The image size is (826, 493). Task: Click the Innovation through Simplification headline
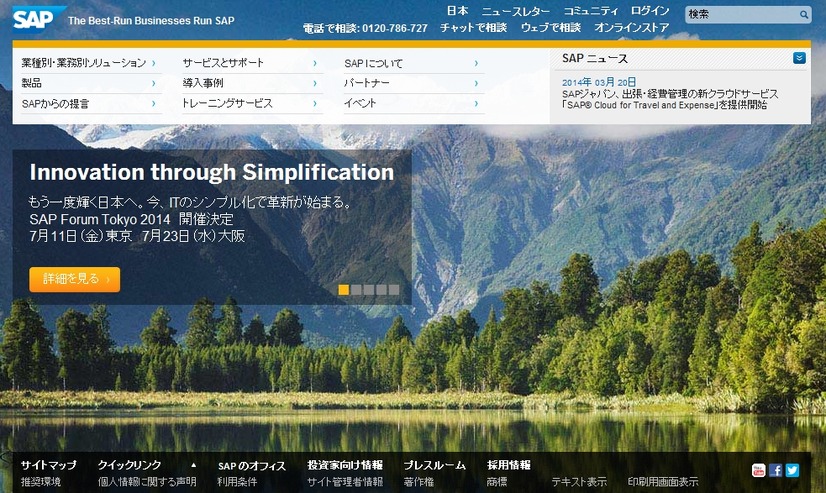tap(212, 172)
